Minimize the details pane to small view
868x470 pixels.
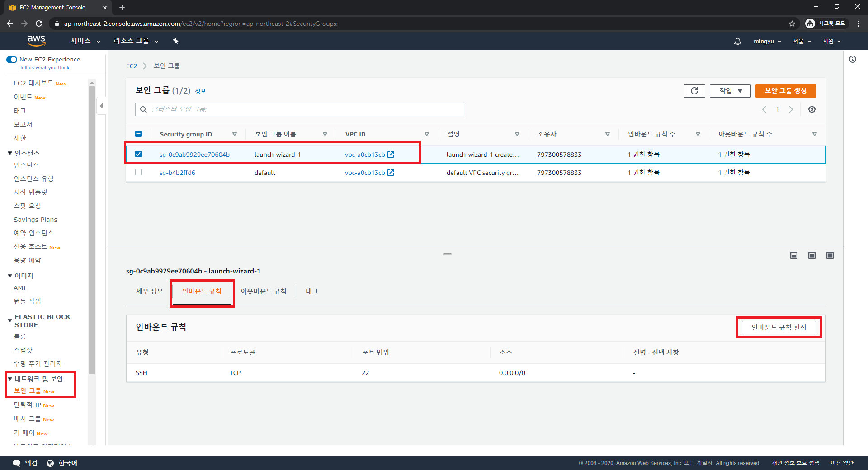[794, 255]
